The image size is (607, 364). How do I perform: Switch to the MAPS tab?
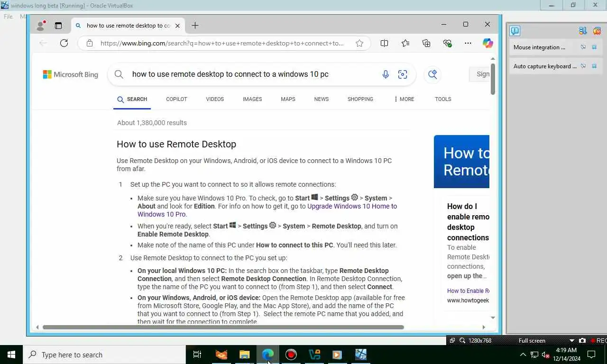[x=288, y=99]
